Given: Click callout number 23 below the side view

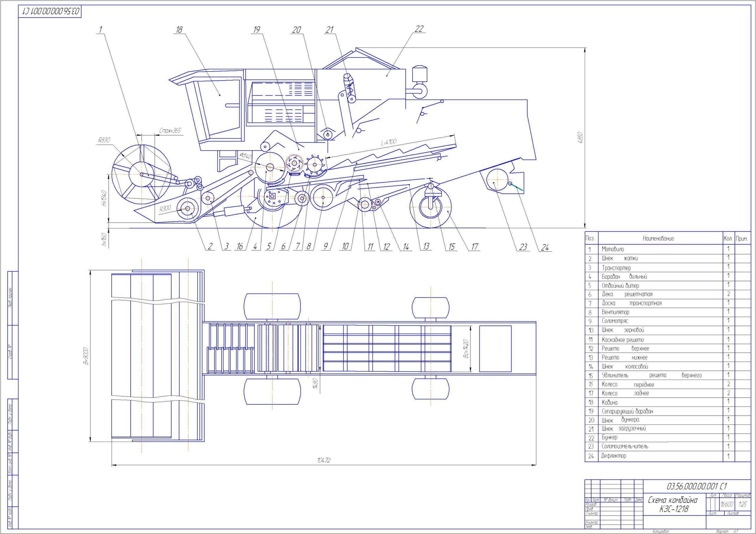Looking at the screenshot, I should pyautogui.click(x=523, y=247).
